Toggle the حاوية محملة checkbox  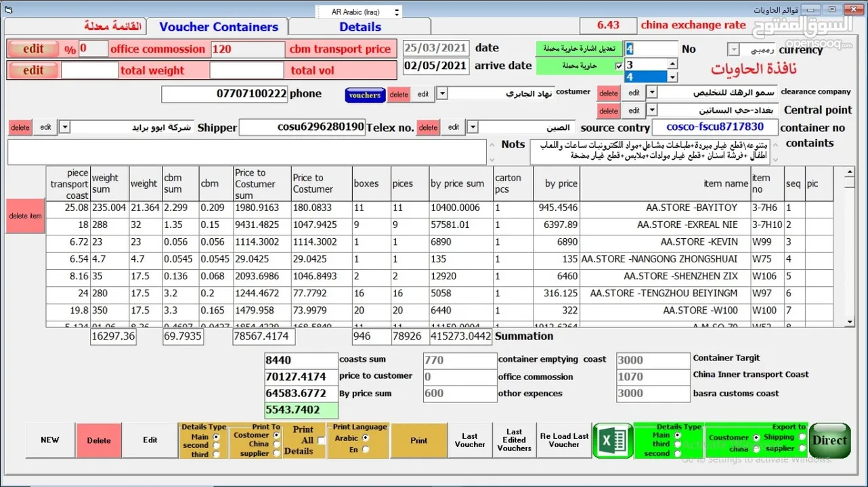(618, 66)
